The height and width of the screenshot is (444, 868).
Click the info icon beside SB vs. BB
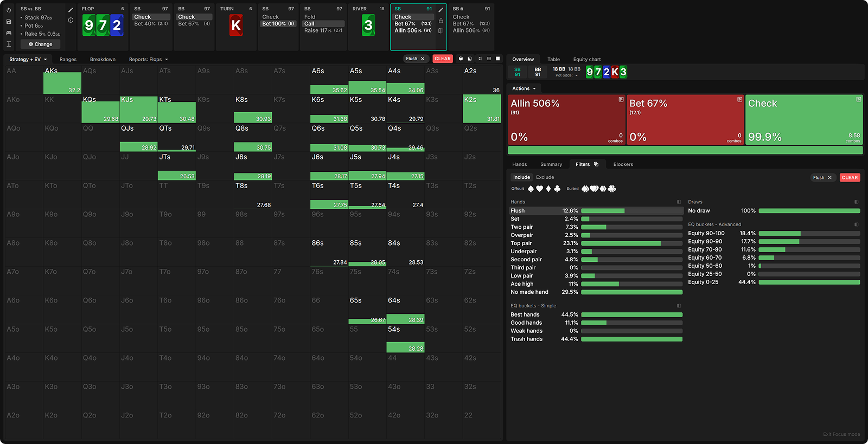71,20
